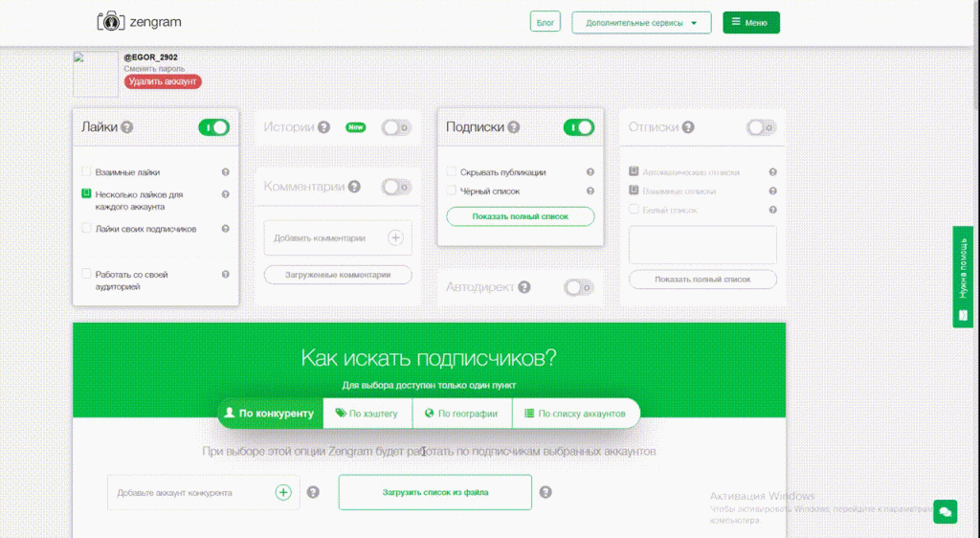Enable the Истории toggle switch
Image resolution: width=980 pixels, height=538 pixels.
pyautogui.click(x=396, y=127)
